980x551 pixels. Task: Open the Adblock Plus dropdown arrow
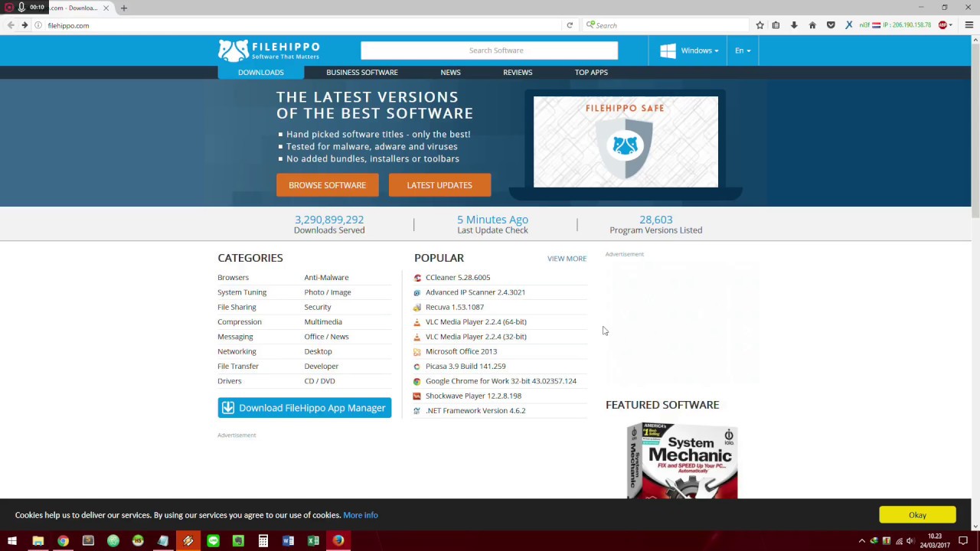[x=951, y=25]
